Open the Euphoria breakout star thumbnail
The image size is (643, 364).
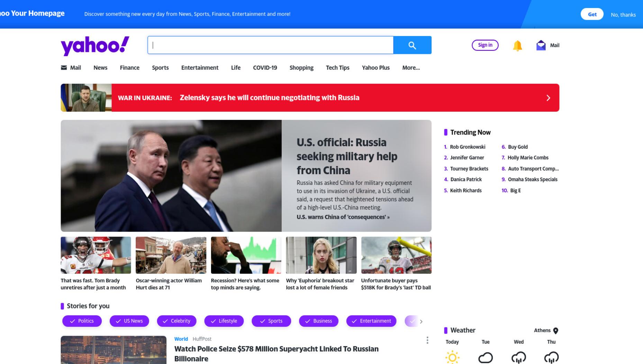pos(321,255)
